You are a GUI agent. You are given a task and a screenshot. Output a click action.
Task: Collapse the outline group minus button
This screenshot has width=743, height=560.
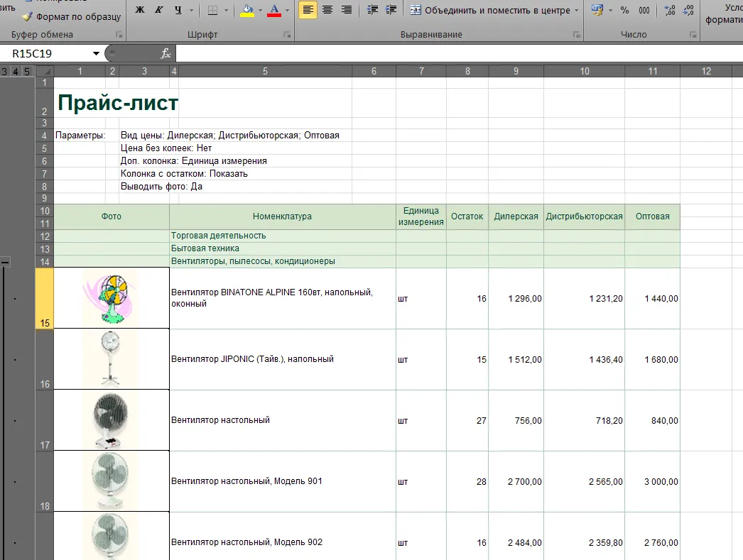[x=5, y=262]
